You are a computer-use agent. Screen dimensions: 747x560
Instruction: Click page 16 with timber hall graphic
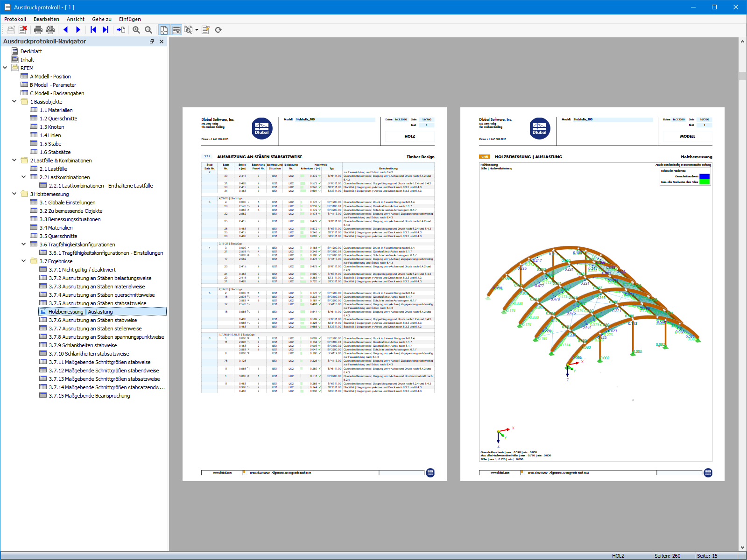[592, 294]
